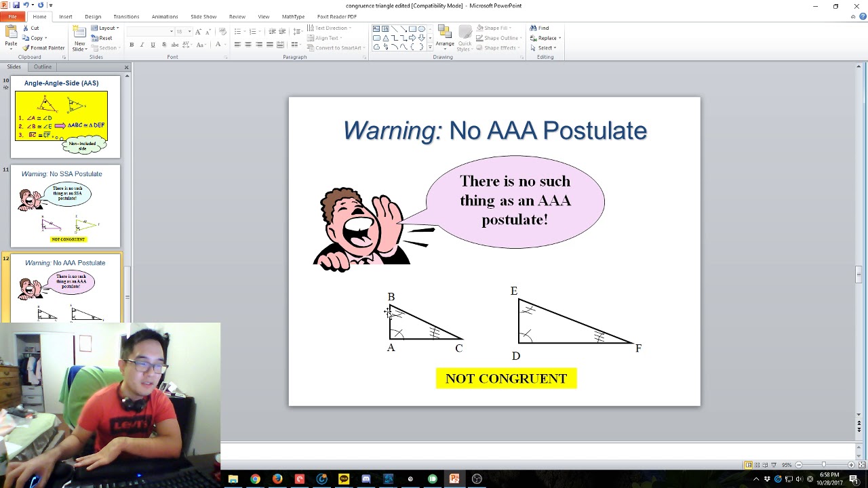The width and height of the screenshot is (868, 488).
Task: Select the oval shape in Shapes gallery
Action: tap(421, 29)
